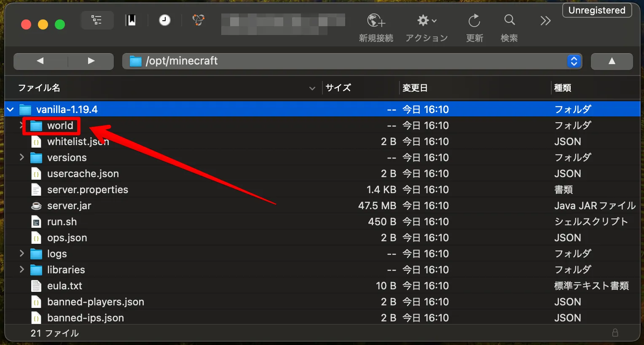Select eula.txt file
644x345 pixels.
click(64, 286)
